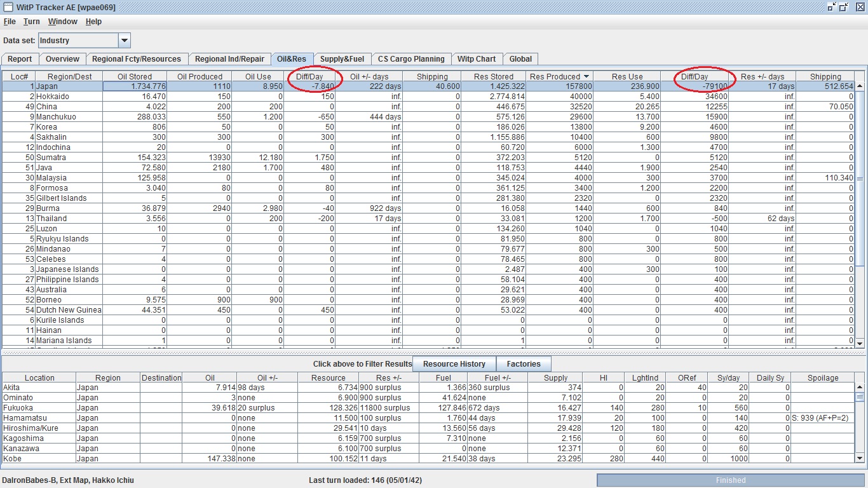
Task: Switch to the Regional Ind/Repair tab
Action: [229, 59]
